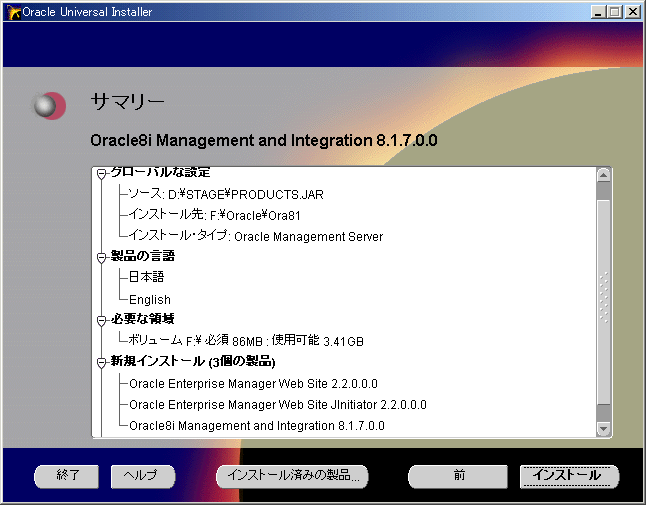Close the Oracle Universal Installer window
The image size is (646, 505).
coord(632,12)
